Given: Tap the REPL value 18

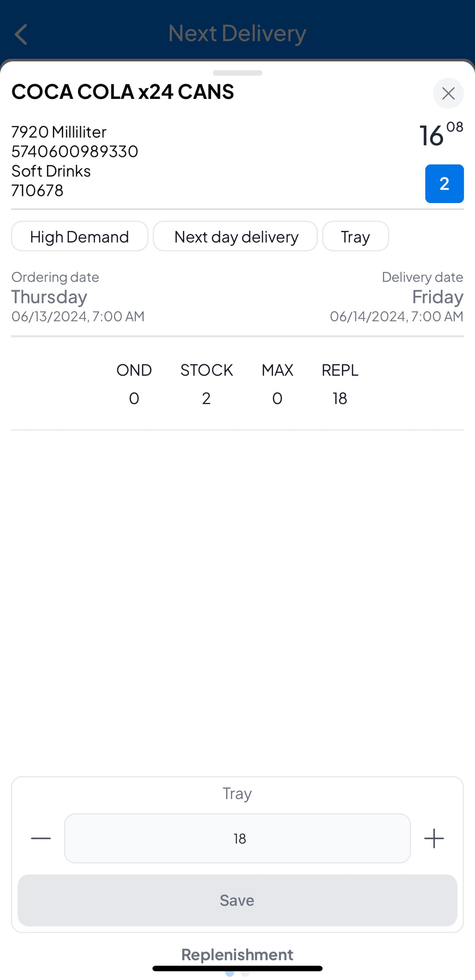Looking at the screenshot, I should pyautogui.click(x=340, y=398).
